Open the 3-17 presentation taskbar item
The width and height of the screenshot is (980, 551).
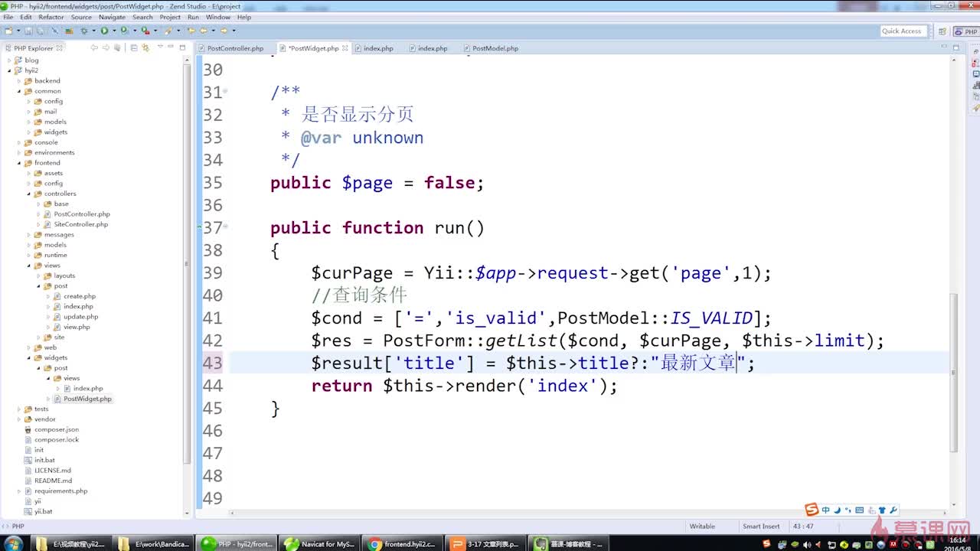click(x=485, y=543)
